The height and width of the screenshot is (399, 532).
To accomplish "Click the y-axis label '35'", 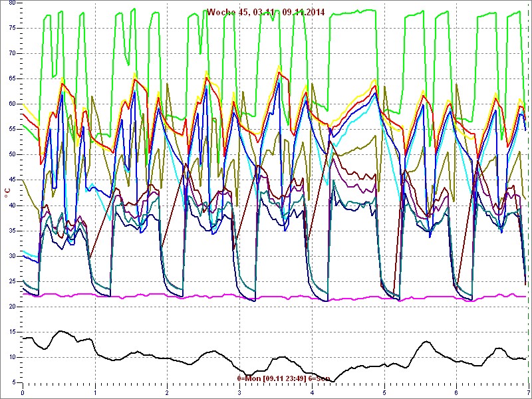I will [11, 231].
